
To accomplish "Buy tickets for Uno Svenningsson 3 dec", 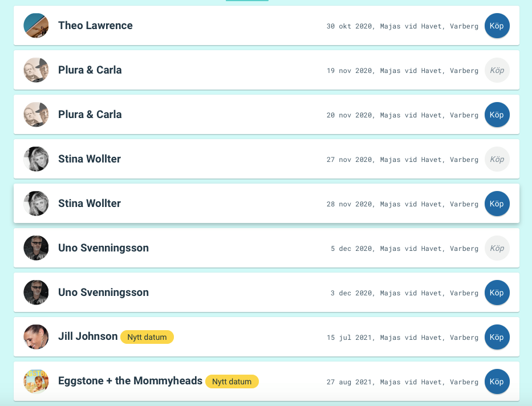I will [497, 293].
